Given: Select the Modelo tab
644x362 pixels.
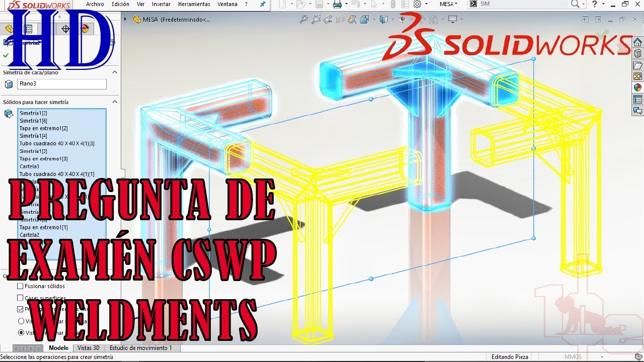Looking at the screenshot, I should 58,348.
